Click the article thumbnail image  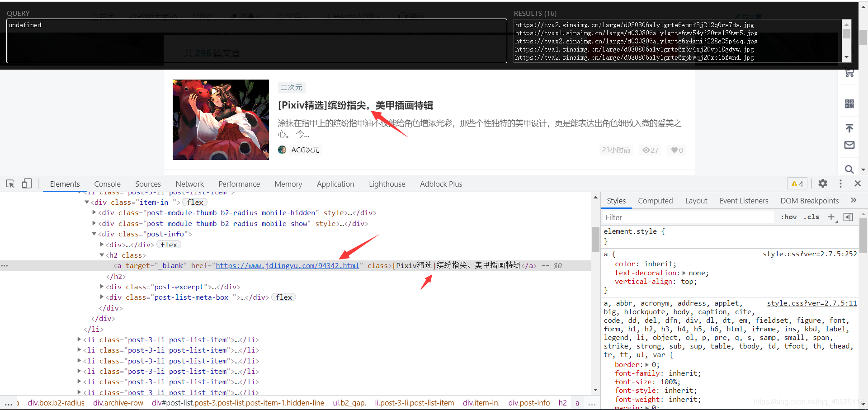pyautogui.click(x=221, y=120)
